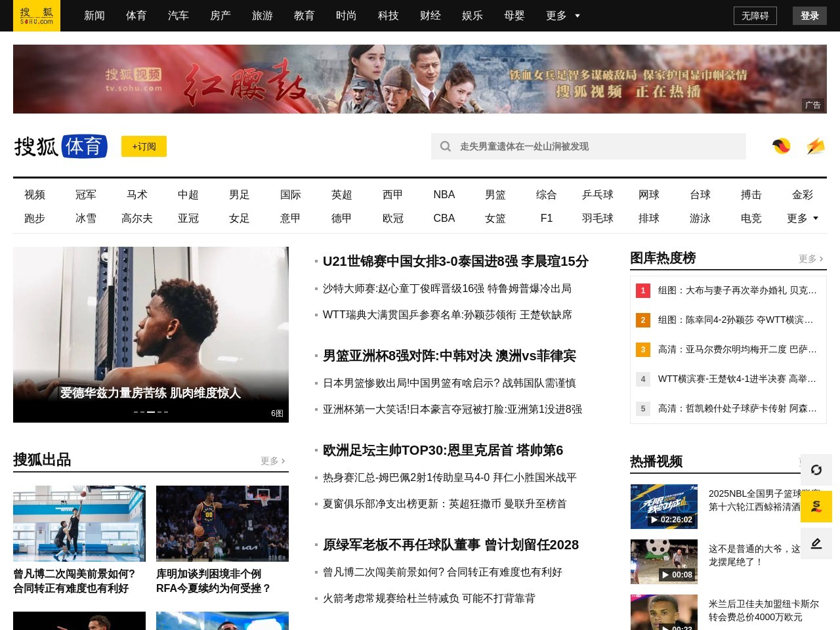840x630 pixels.
Task: Open headline 男篮亚洲杯8强对阵
Action: [450, 356]
